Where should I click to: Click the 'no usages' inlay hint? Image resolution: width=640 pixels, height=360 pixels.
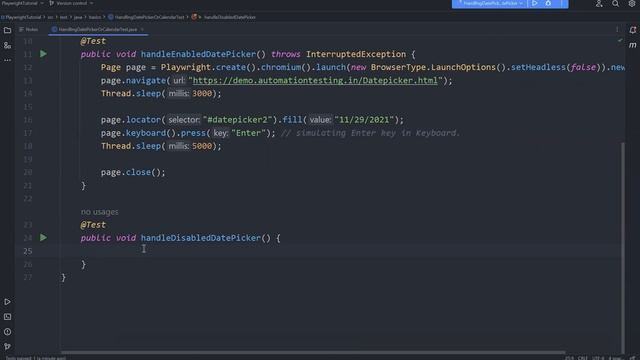click(x=100, y=212)
